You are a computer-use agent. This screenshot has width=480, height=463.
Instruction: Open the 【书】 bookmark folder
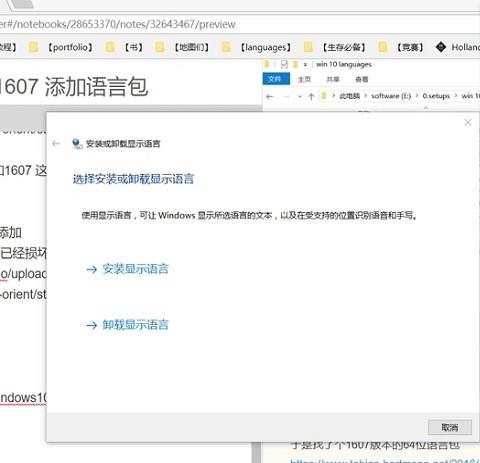coord(124,47)
